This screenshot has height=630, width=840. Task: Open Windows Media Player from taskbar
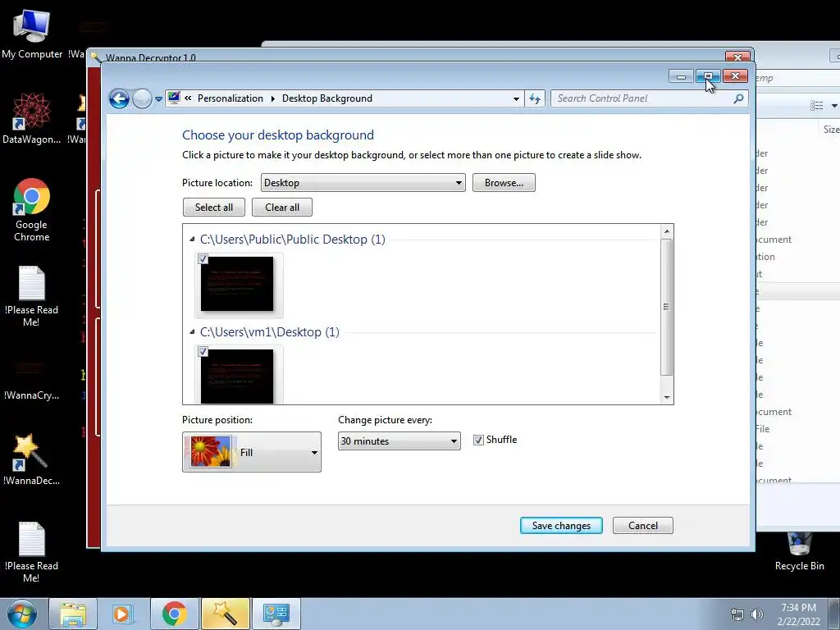(x=123, y=614)
